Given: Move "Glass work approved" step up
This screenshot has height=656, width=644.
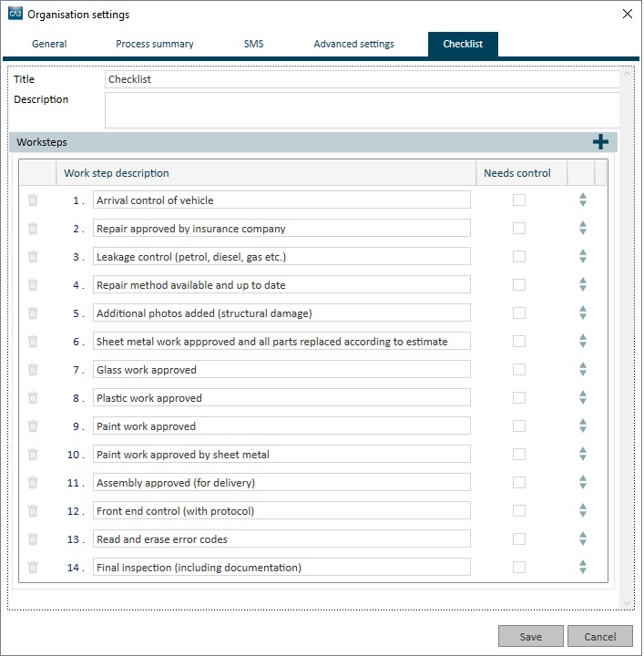Looking at the screenshot, I should pyautogui.click(x=583, y=365).
